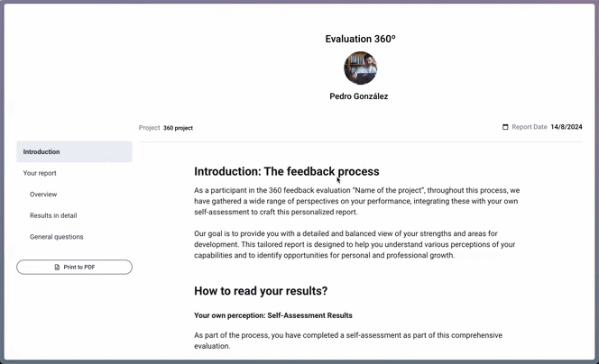Click the Introduction: The feedback process heading
This screenshot has width=599, height=364.
286,171
